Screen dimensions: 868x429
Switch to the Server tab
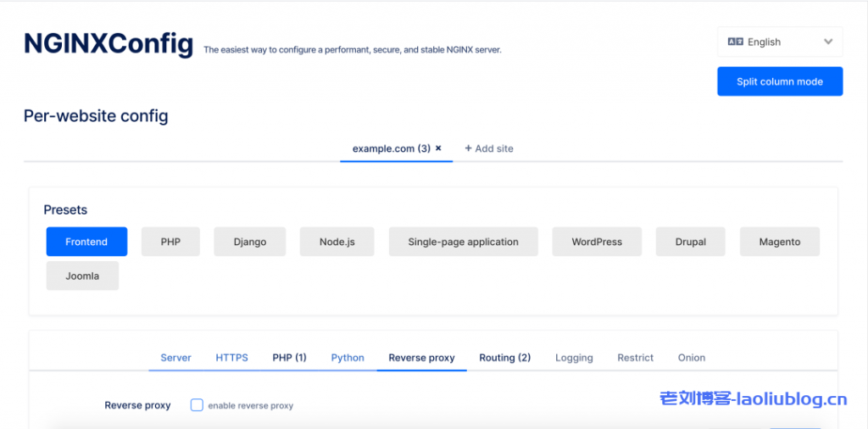[176, 358]
